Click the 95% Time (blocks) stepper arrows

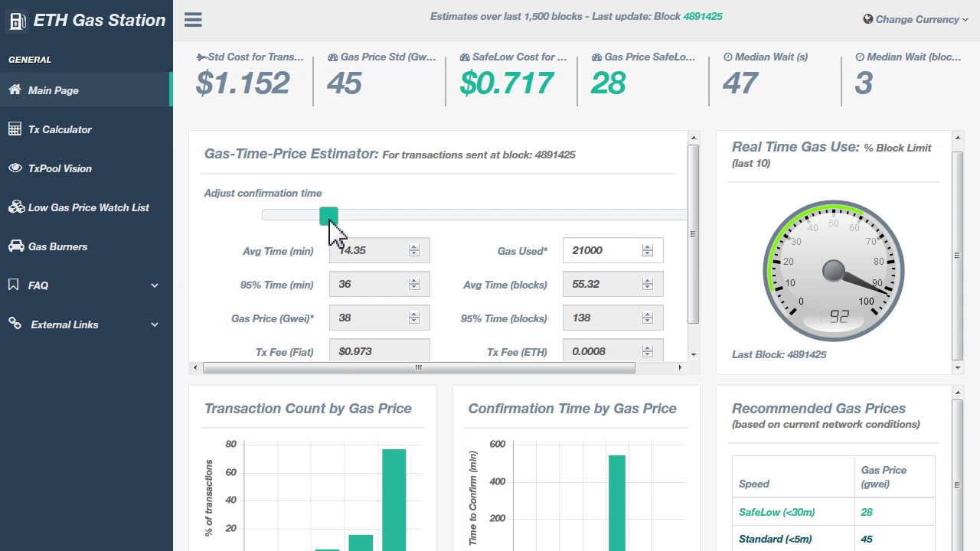pos(648,318)
